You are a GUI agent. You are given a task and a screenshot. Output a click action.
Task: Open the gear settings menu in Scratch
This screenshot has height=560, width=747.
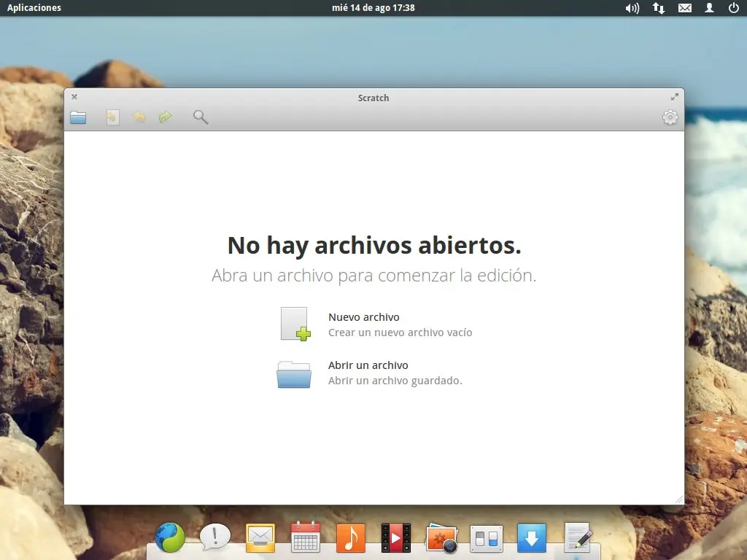[x=670, y=117]
